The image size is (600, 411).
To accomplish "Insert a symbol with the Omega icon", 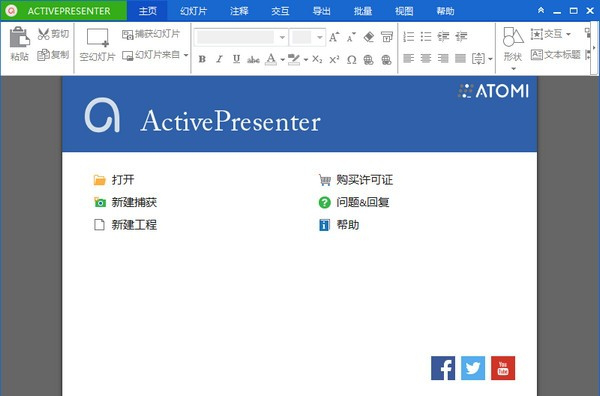I will 351,59.
